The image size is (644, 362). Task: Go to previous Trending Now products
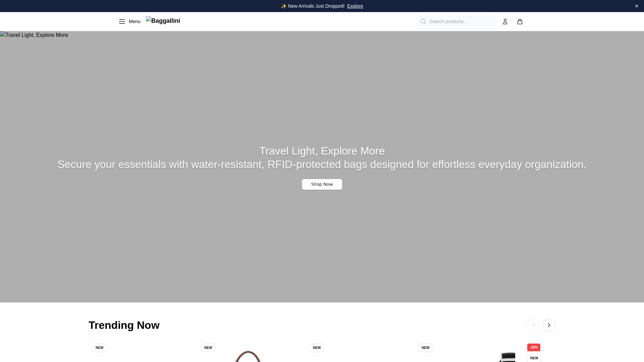pyautogui.click(x=533, y=325)
